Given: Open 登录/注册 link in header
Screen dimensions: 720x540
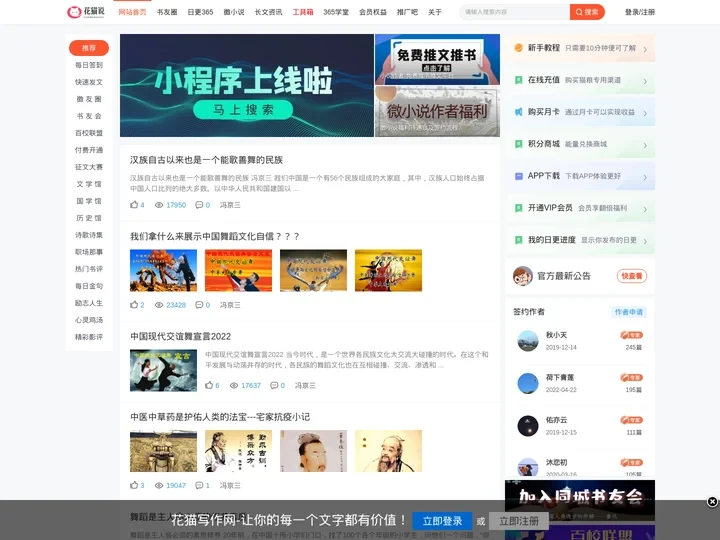Looking at the screenshot, I should click(640, 12).
